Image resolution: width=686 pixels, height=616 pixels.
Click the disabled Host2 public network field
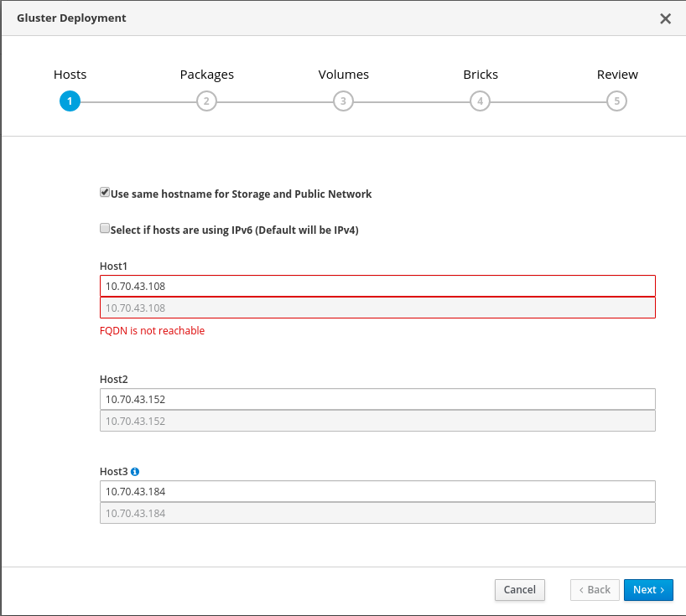[x=377, y=421]
